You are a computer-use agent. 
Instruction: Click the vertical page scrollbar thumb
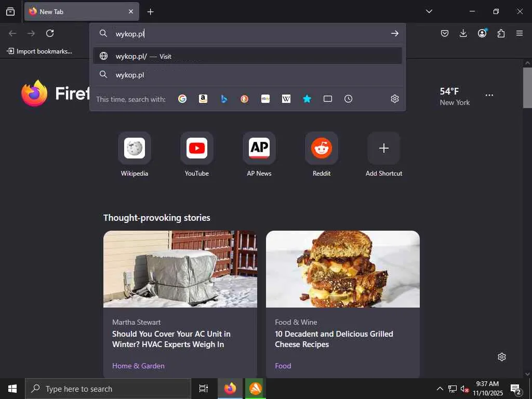coord(527,87)
